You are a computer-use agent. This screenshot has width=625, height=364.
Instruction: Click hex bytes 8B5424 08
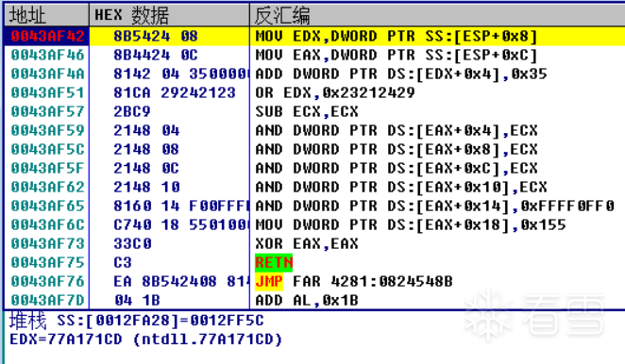pos(156,36)
